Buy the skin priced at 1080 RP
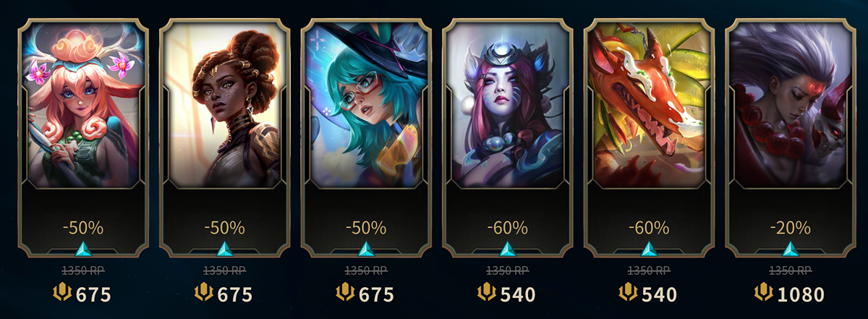Screen dimensions: 868x319 click(x=801, y=294)
